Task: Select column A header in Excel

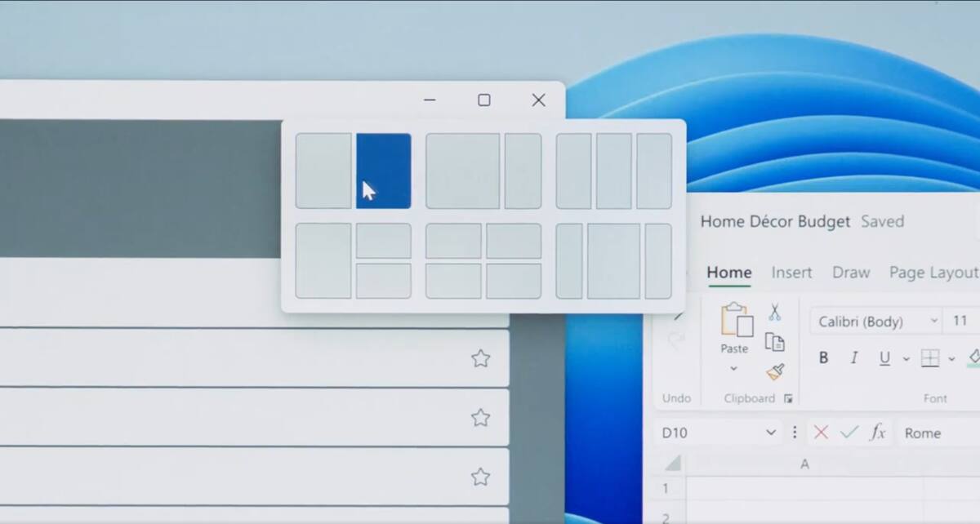Action: 804,464
